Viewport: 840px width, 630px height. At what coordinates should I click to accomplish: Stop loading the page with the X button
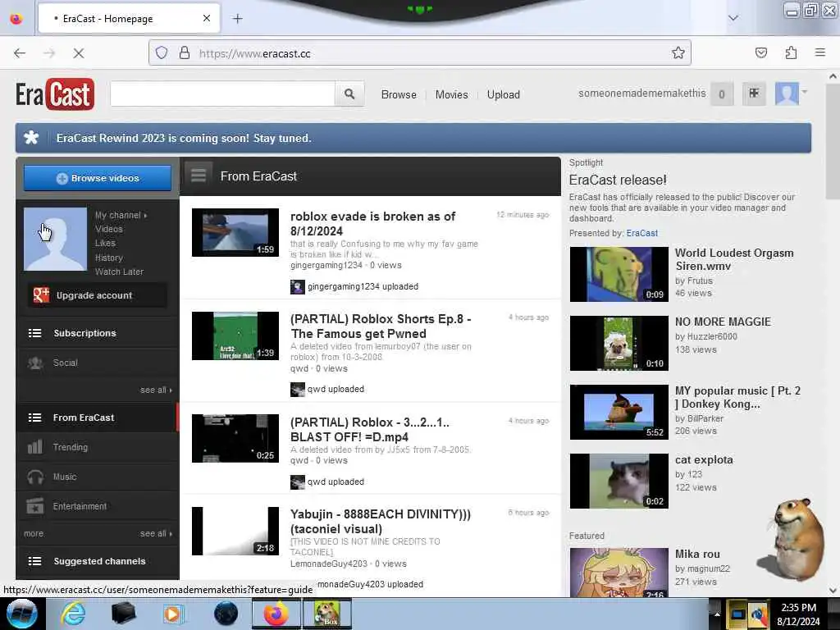(x=78, y=53)
